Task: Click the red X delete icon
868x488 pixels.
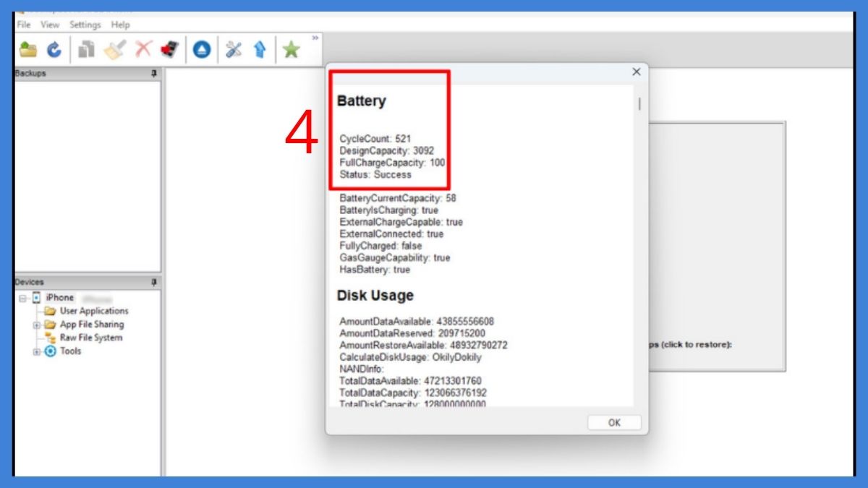Action: pos(143,49)
